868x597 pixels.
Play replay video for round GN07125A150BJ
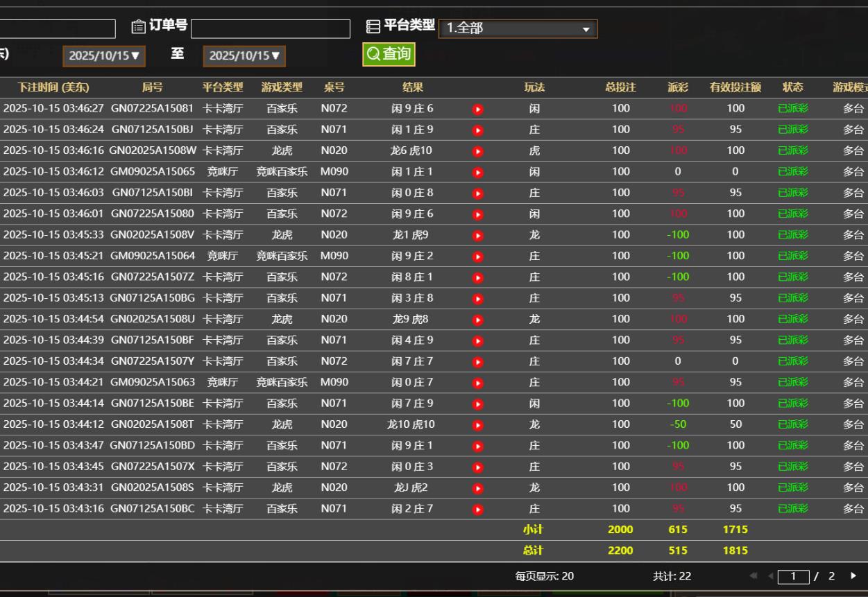point(477,130)
